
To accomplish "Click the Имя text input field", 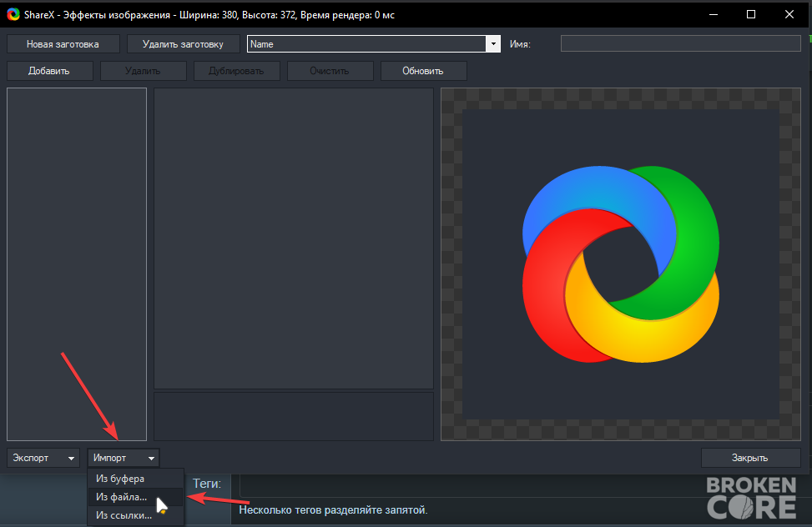I will 680,43.
